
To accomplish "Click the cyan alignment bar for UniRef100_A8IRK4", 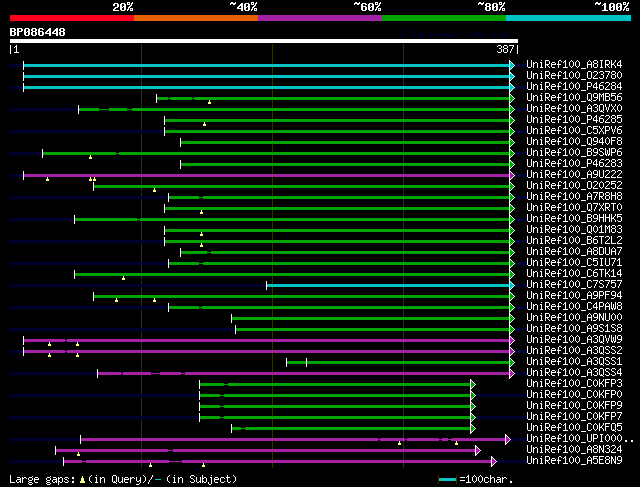I will [266, 66].
